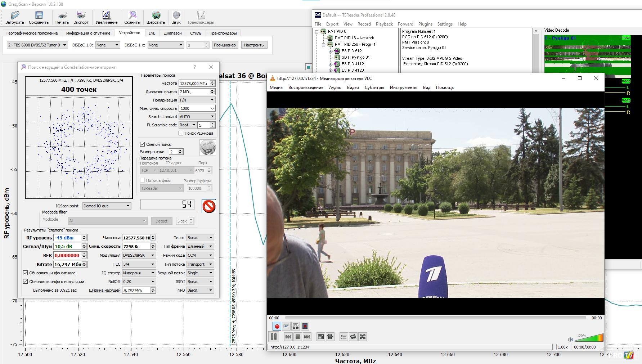Open the IQScan point dropdown
642x364 pixels.
107,206
